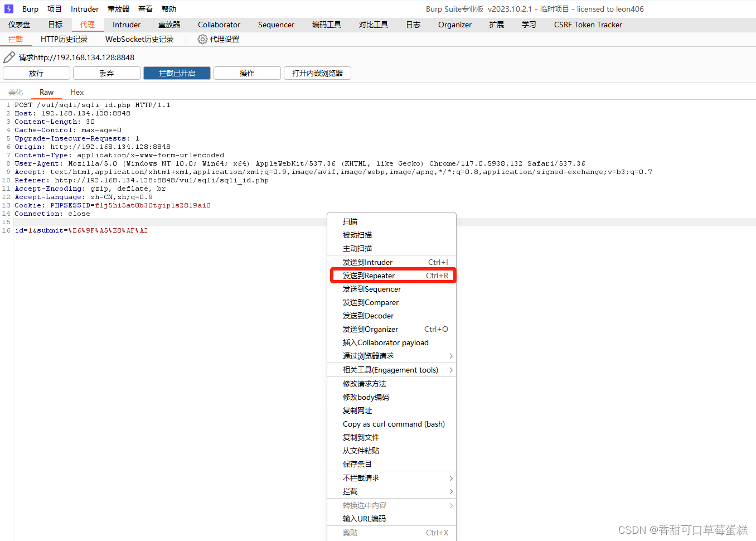Choose 扫描 in context menu
Screen dimensions: 756x541
tap(391, 221)
